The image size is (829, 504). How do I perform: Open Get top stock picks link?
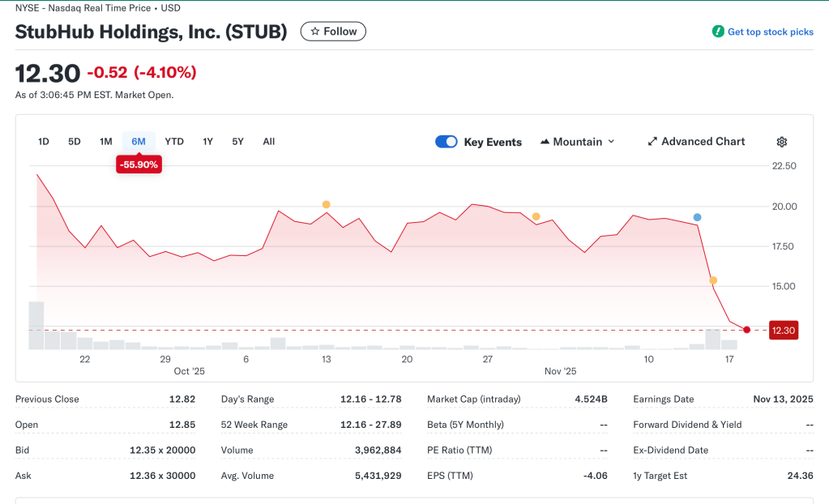point(770,32)
